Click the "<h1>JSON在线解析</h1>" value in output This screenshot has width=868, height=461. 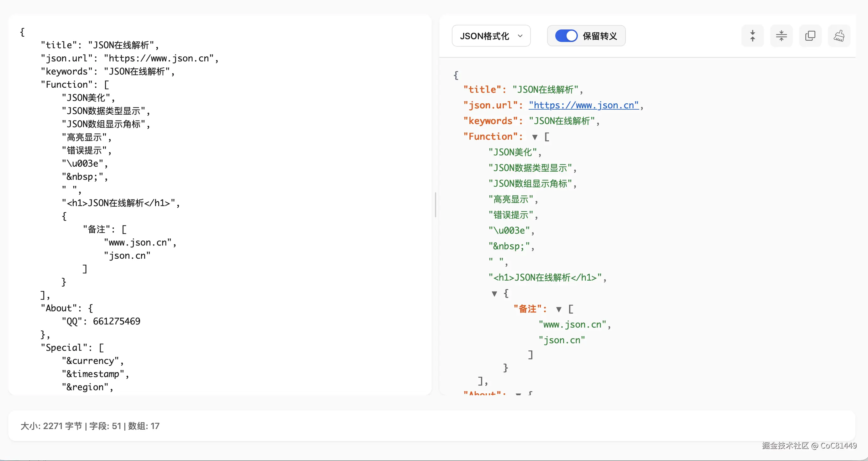coord(545,277)
